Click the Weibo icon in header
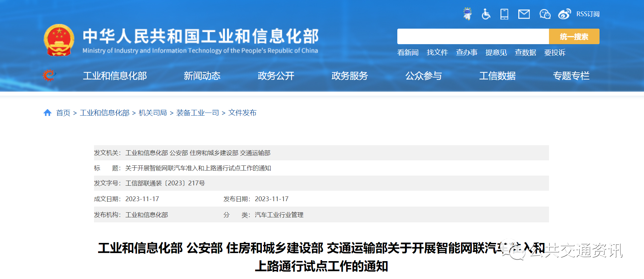This screenshot has width=644, height=279. 564,14
